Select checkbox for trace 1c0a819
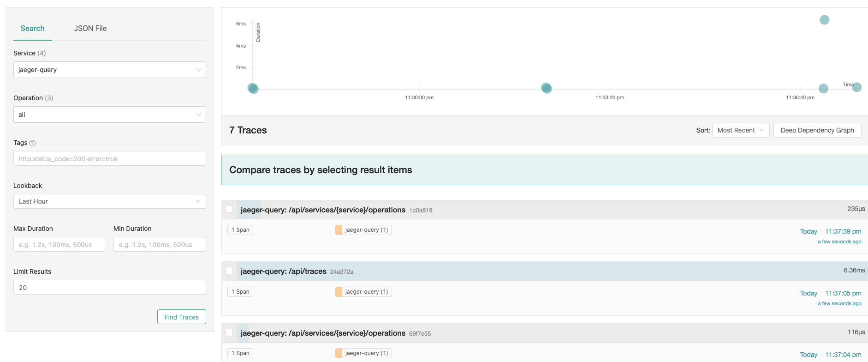This screenshot has width=868, height=362. pos(229,209)
